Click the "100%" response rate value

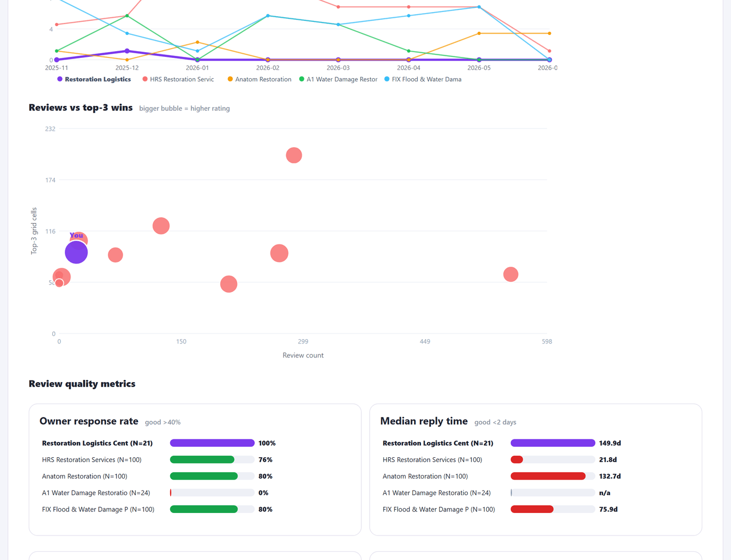(267, 443)
